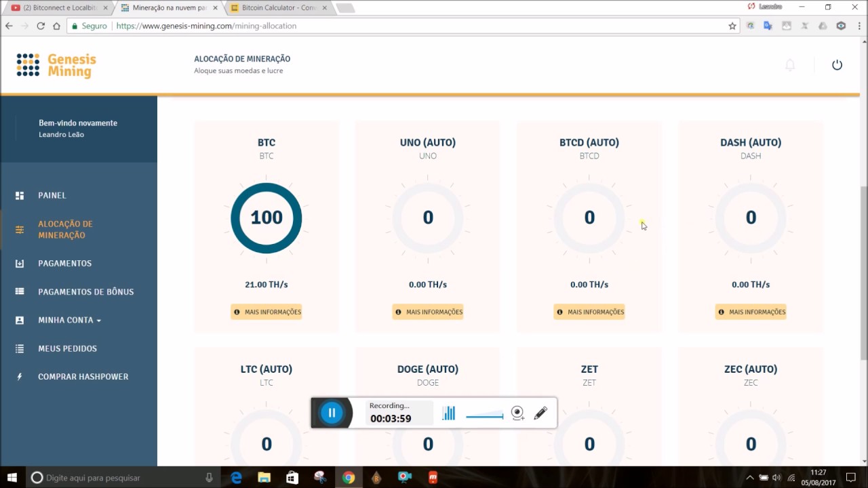Select the Mineração na nuvem tab
The image size is (868, 488).
(170, 7)
